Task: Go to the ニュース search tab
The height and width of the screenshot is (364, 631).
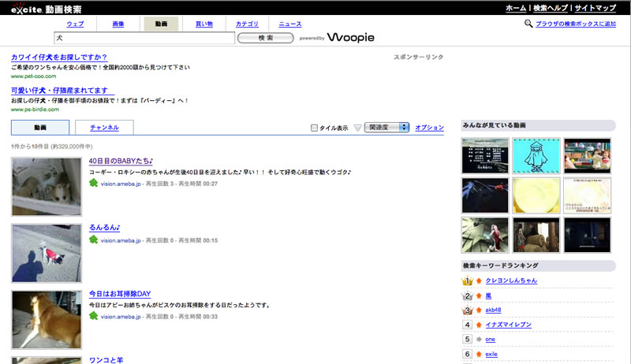Action: click(289, 24)
